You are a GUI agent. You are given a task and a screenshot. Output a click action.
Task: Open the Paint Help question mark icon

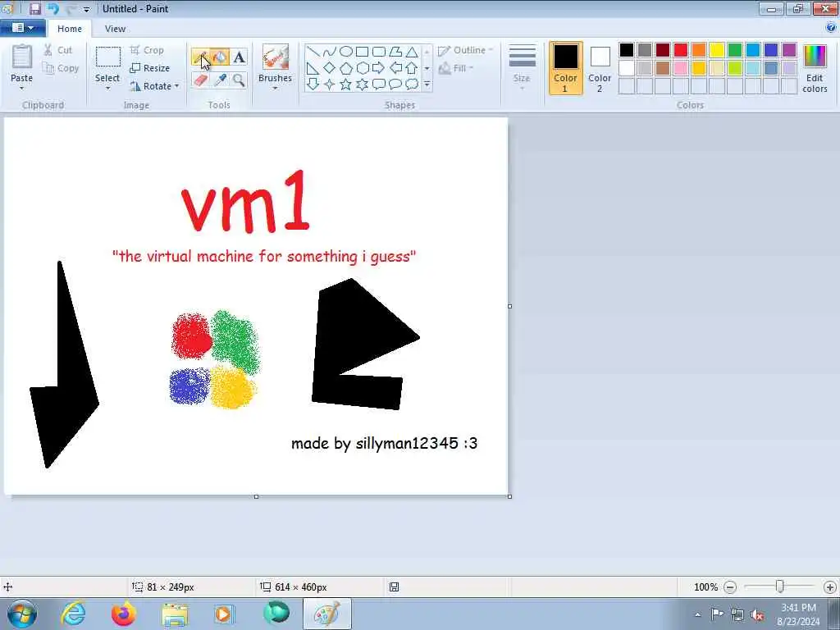click(831, 28)
